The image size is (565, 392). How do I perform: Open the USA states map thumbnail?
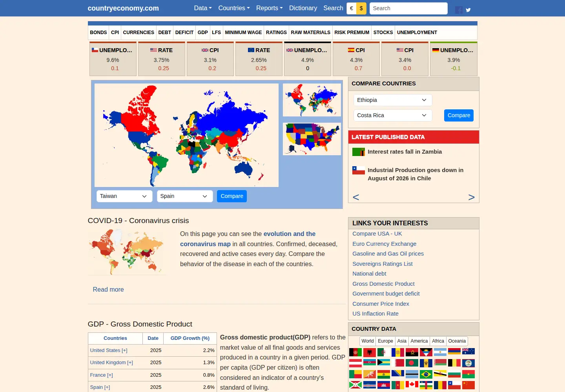coord(312,139)
